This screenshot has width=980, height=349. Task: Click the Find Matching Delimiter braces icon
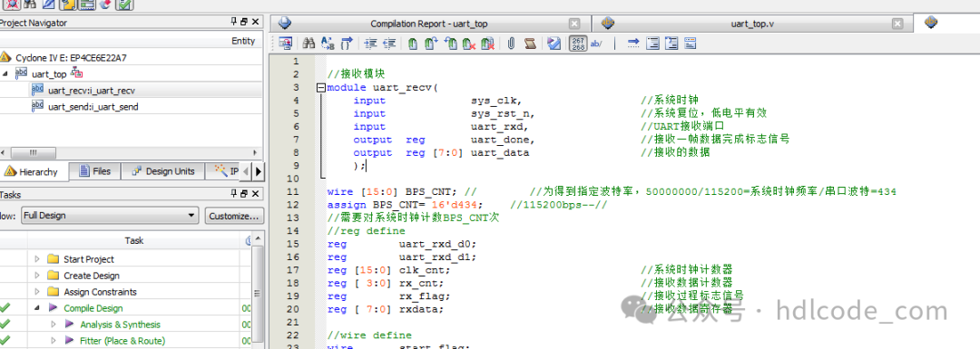coord(347,44)
